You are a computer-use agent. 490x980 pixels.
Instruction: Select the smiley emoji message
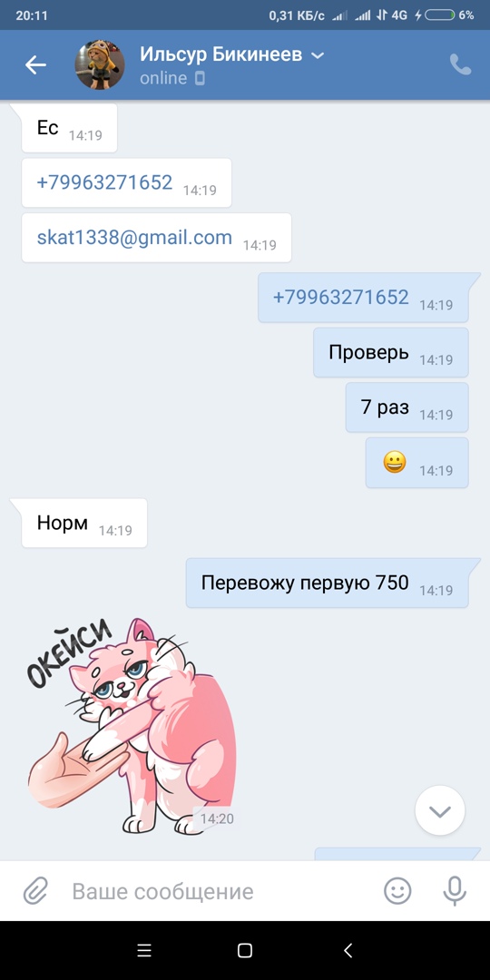(417, 463)
